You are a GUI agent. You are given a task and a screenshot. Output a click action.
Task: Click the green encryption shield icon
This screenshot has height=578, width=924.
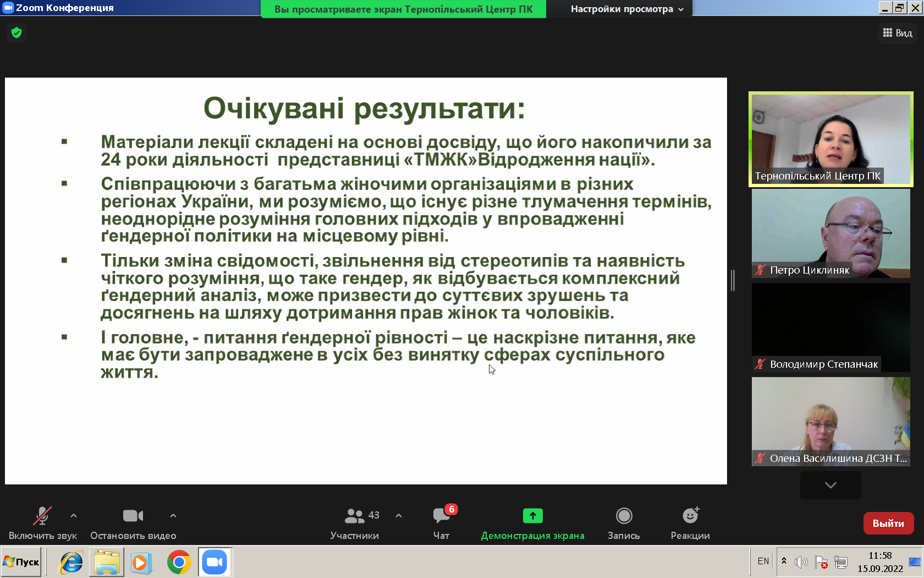click(16, 33)
